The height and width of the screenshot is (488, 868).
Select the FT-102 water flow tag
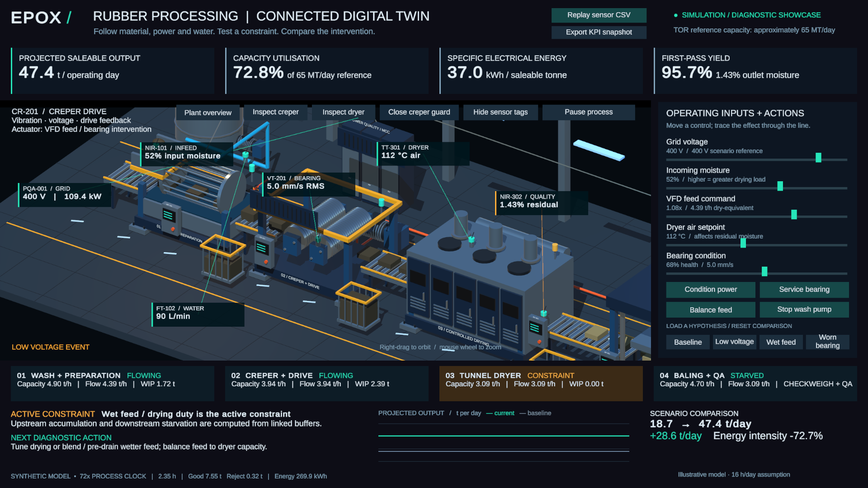tap(198, 314)
